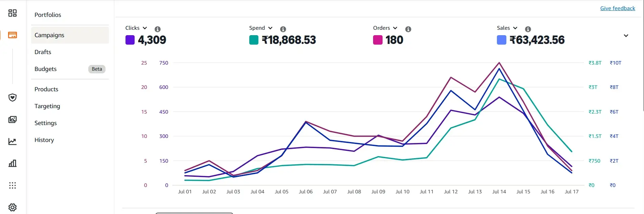Open the settings gear icon in sidebar

[x=13, y=207]
